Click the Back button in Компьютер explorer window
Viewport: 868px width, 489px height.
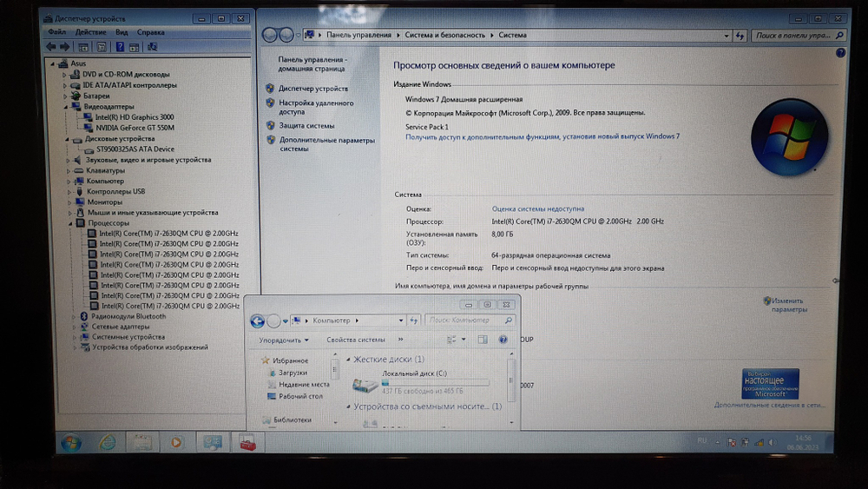pyautogui.click(x=258, y=320)
